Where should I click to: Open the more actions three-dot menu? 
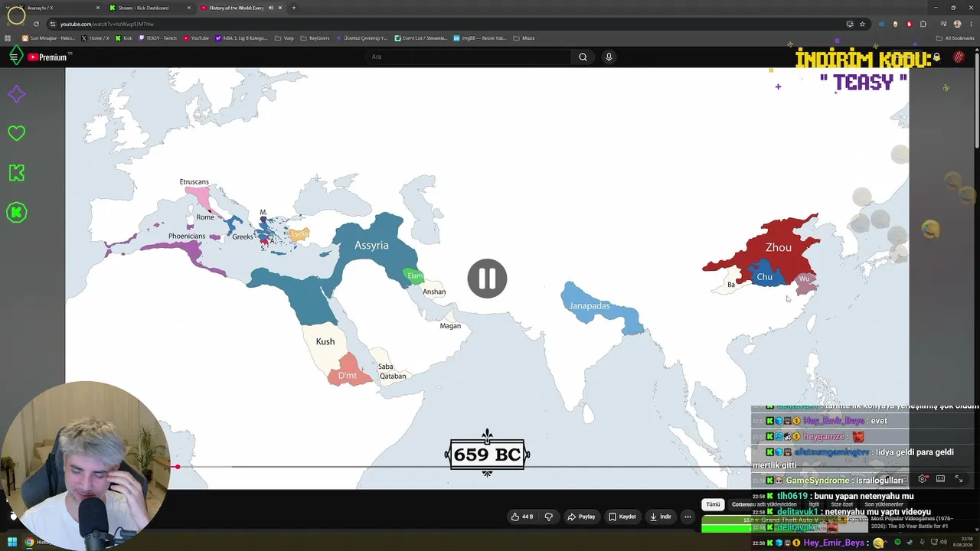688,517
